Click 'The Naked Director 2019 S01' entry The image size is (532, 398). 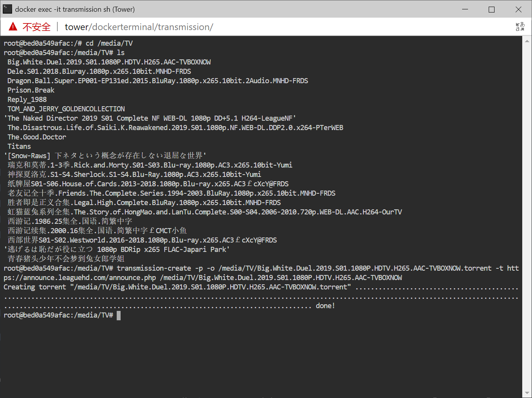coord(150,118)
